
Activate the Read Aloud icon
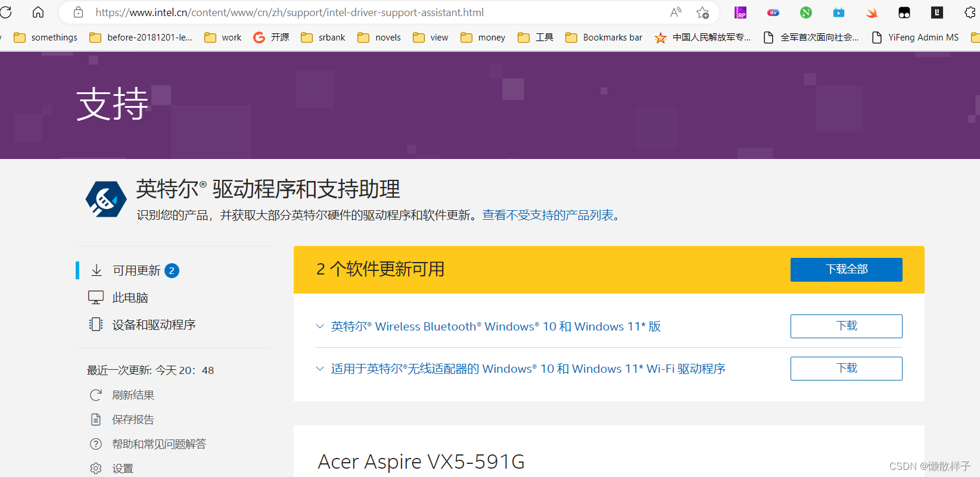click(x=676, y=12)
